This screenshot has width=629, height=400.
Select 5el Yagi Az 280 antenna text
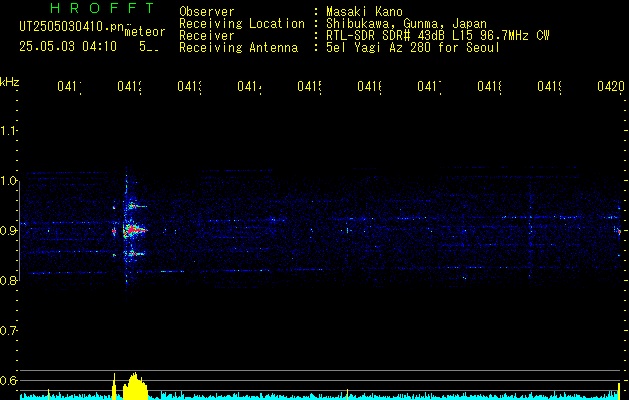[x=413, y=48]
